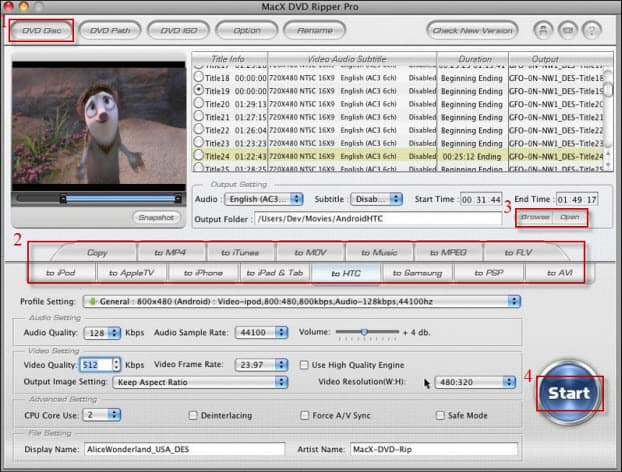Expand the Profile Setting dropdown
This screenshot has height=472, width=622.
(301, 301)
